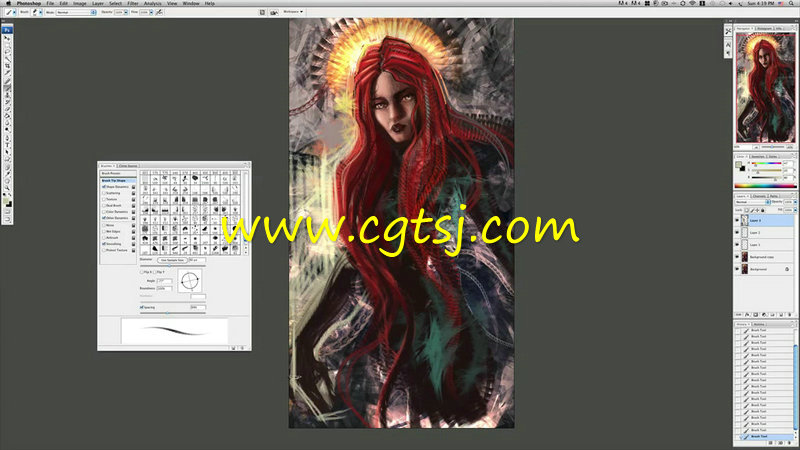Click the foreground color swatch in Color panel
The image size is (800, 450).
[738, 165]
